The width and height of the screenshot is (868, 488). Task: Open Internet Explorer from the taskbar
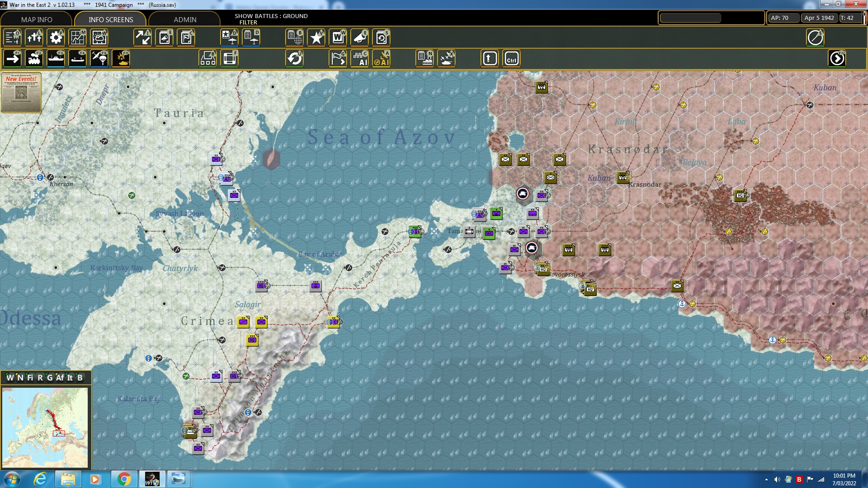coord(41,479)
